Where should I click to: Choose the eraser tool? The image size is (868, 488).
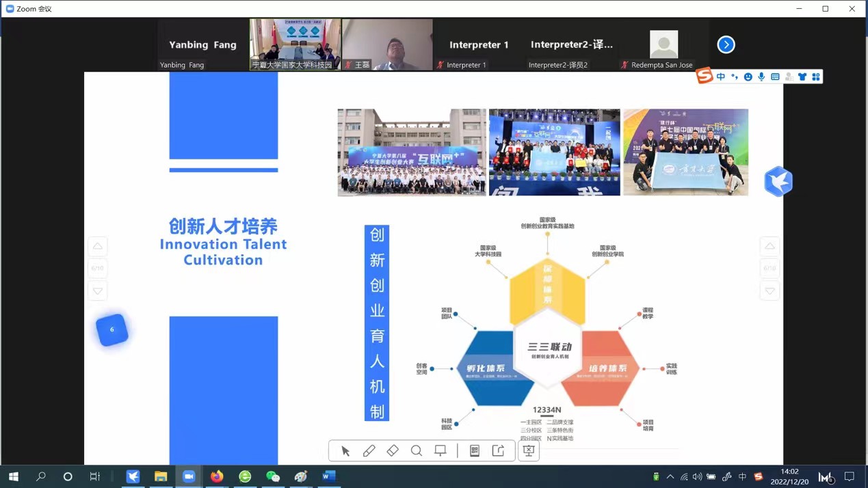click(393, 451)
